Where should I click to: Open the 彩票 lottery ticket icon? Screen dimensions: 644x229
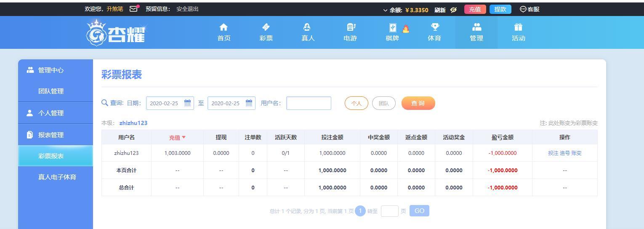click(x=266, y=28)
